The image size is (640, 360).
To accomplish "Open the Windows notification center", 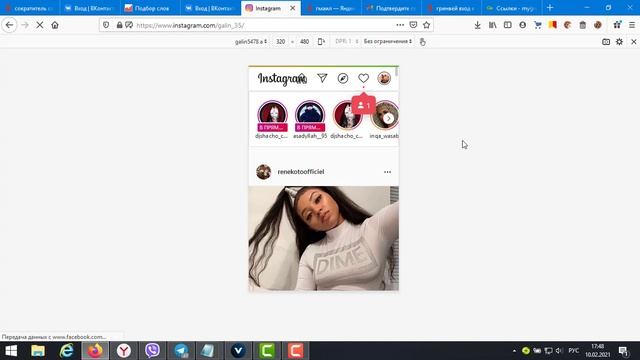I will 623,351.
